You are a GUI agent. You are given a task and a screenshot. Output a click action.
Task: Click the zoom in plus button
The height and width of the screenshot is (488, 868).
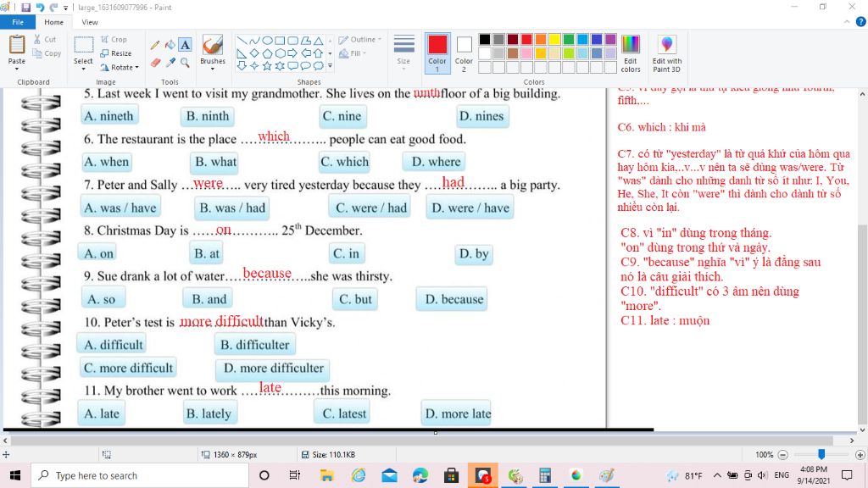[x=860, y=454]
